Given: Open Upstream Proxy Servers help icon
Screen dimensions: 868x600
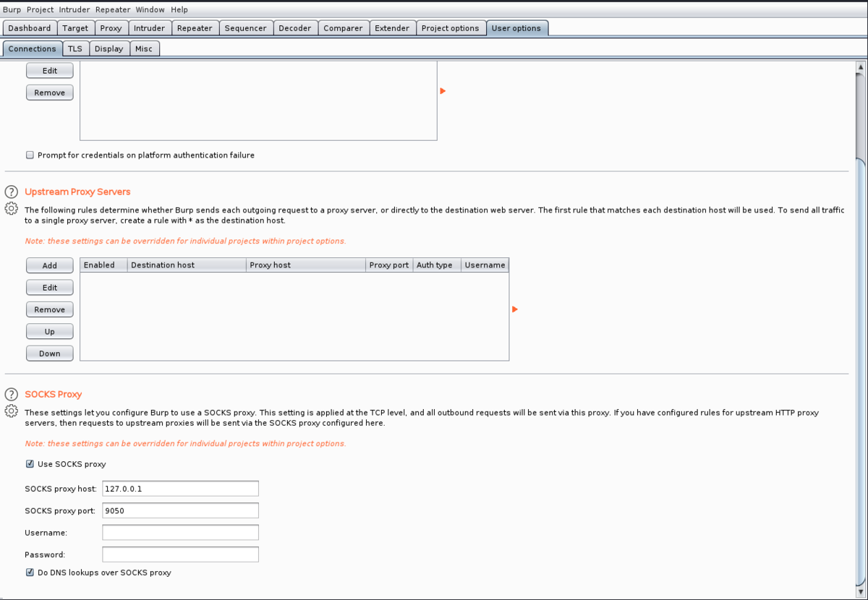Looking at the screenshot, I should [11, 192].
